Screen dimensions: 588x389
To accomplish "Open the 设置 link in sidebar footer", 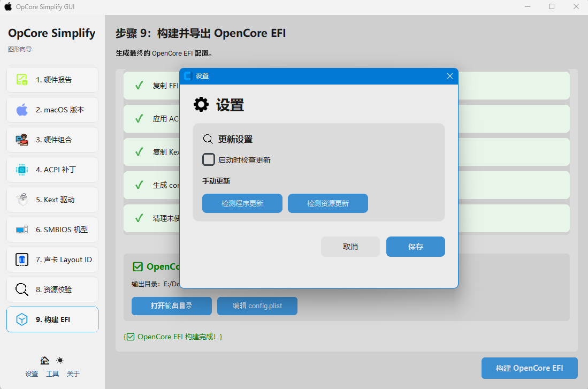I will pyautogui.click(x=32, y=373).
